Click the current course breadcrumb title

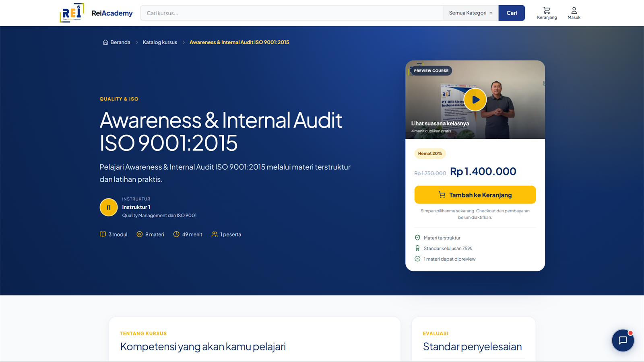(x=239, y=42)
